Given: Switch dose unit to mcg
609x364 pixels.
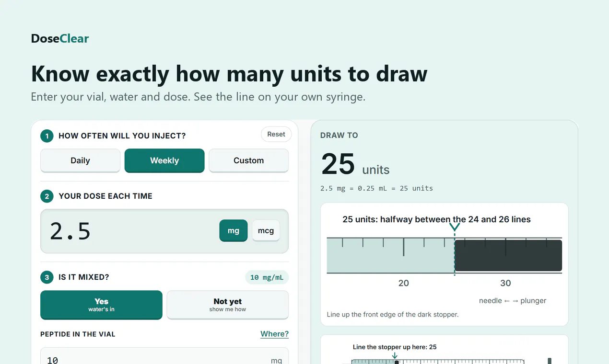Looking at the screenshot, I should pos(266,230).
